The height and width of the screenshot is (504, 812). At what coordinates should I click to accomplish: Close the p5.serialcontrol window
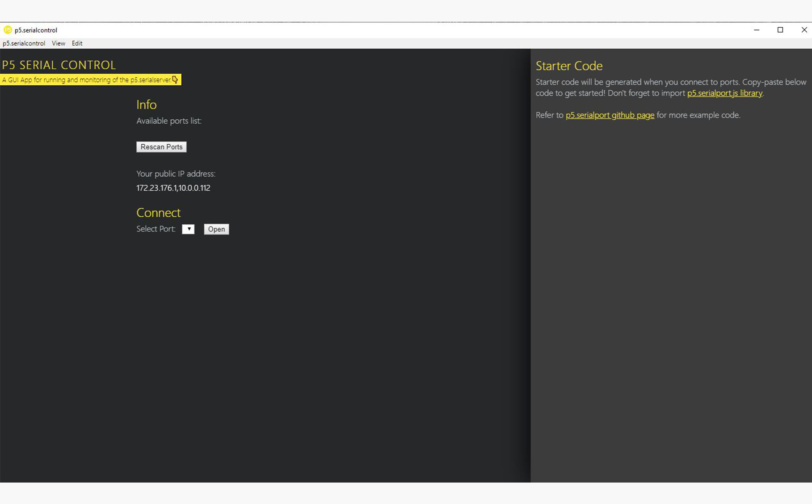[804, 30]
